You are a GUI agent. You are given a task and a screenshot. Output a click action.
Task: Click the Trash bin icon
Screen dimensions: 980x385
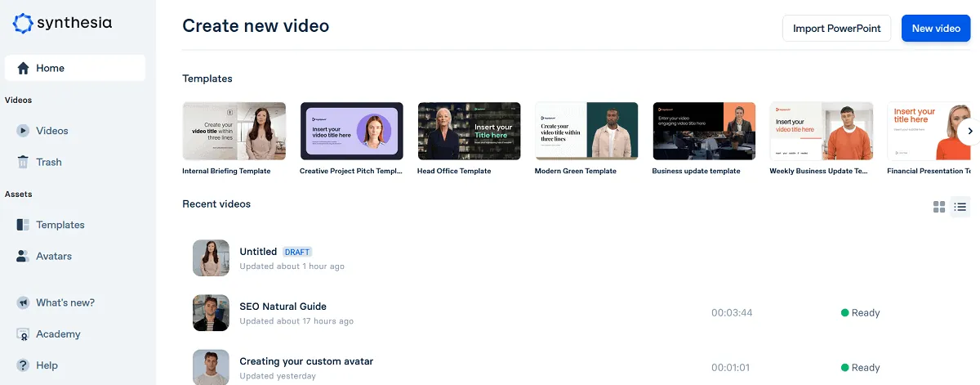24,162
